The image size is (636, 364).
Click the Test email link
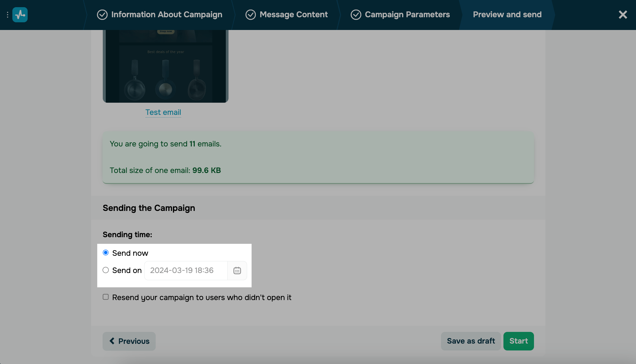[163, 112]
